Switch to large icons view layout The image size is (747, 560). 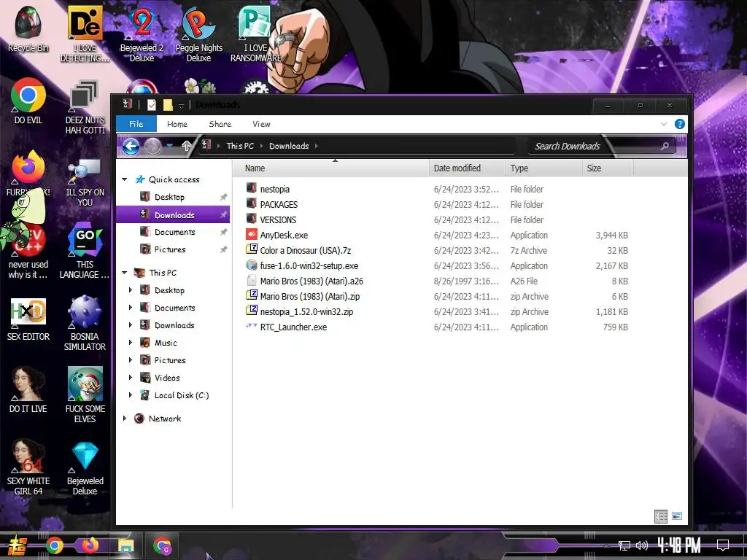pyautogui.click(x=677, y=516)
